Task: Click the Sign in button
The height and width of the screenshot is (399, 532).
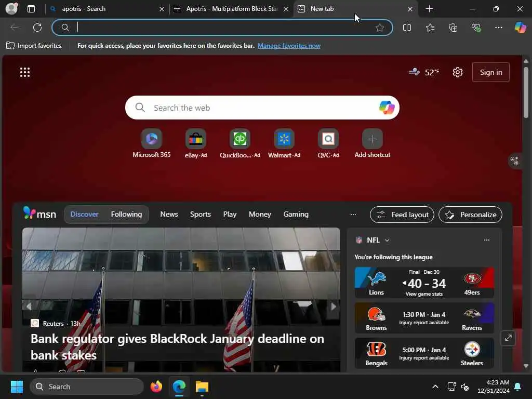Action: point(491,72)
